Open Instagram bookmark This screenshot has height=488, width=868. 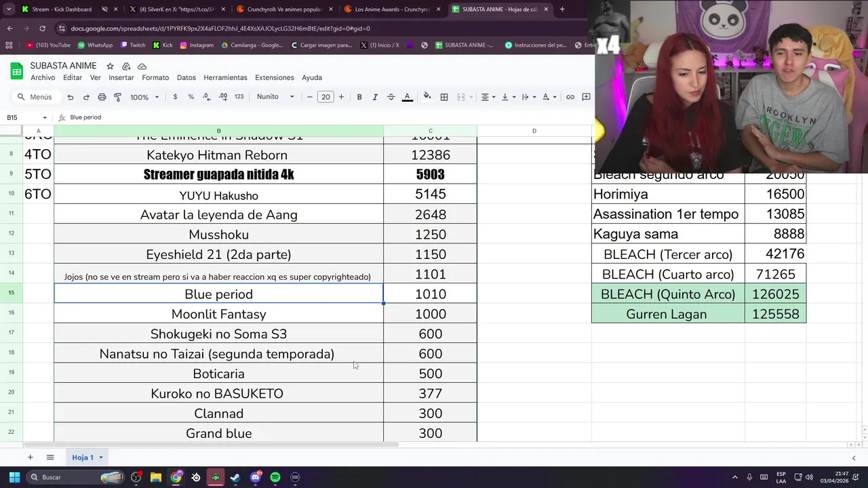coord(197,45)
